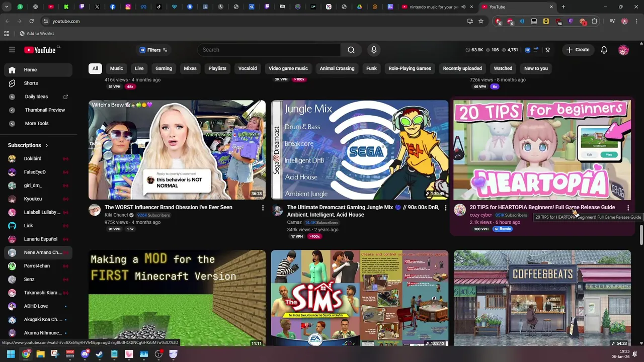
Task: Open options for Kiki Chanel video
Action: (x=263, y=208)
